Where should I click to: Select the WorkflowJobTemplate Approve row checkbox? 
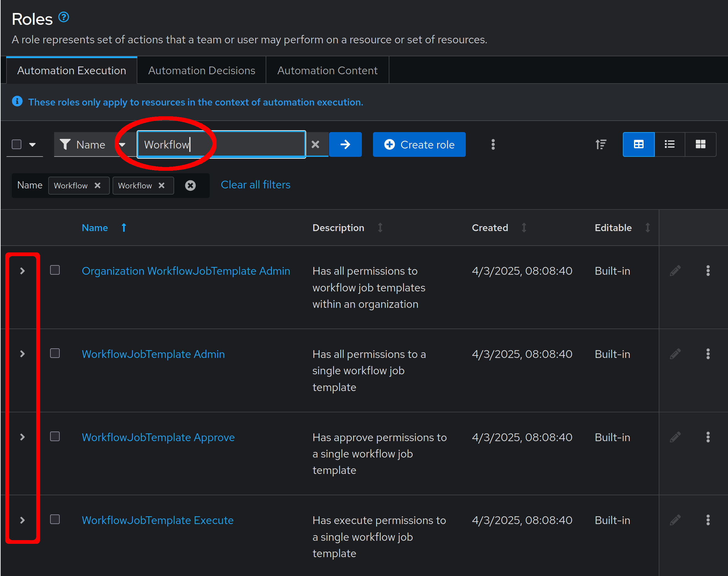coord(55,436)
